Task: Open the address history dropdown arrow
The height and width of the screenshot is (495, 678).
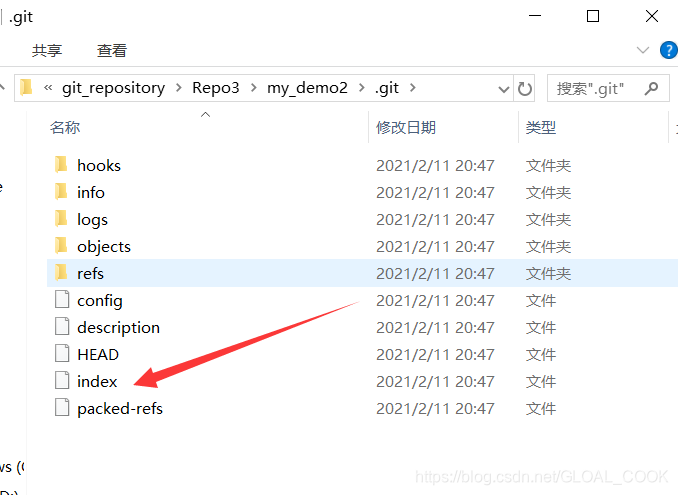Action: pyautogui.click(x=504, y=89)
